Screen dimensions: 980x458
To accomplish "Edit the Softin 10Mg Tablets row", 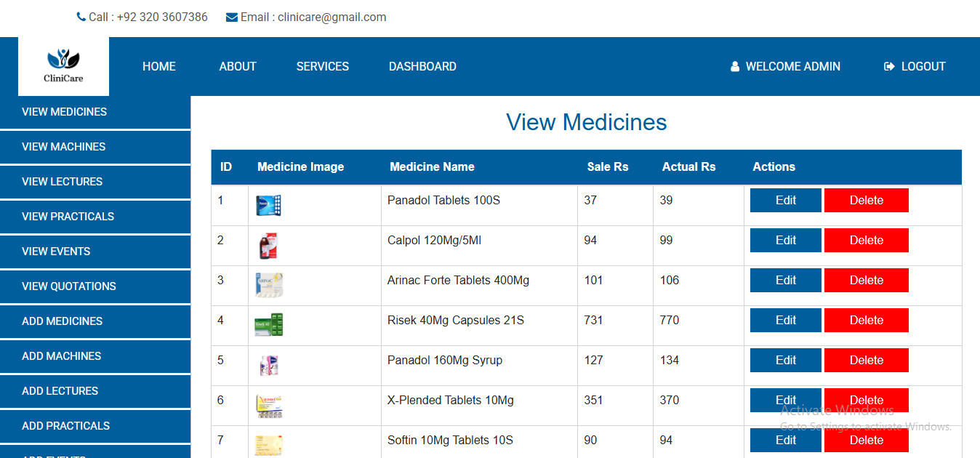I will click(786, 441).
